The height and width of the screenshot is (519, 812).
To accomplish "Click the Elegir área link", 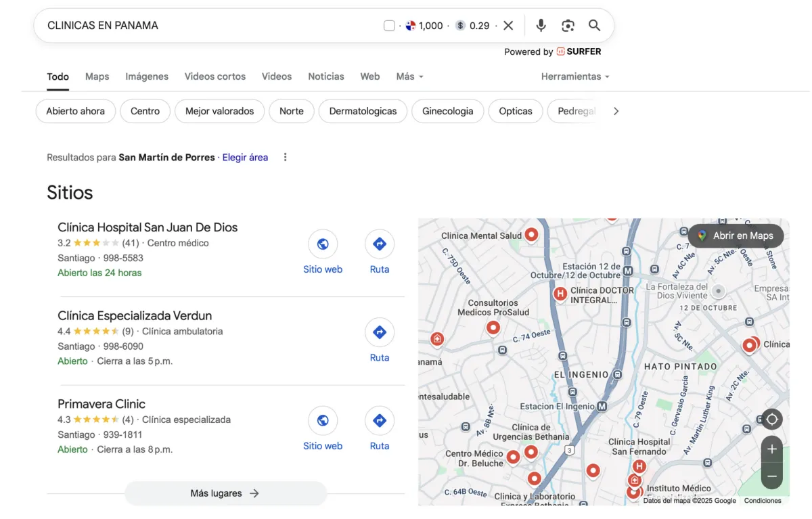I will point(245,157).
